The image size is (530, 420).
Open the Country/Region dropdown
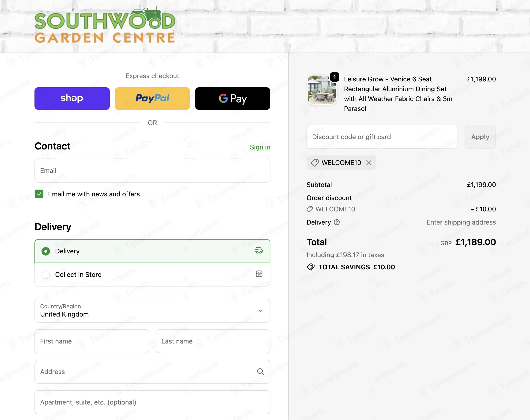(x=152, y=311)
